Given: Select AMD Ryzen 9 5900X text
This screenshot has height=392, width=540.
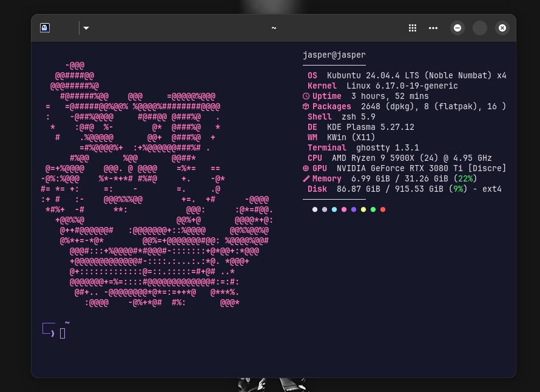Looking at the screenshot, I should (x=373, y=158).
